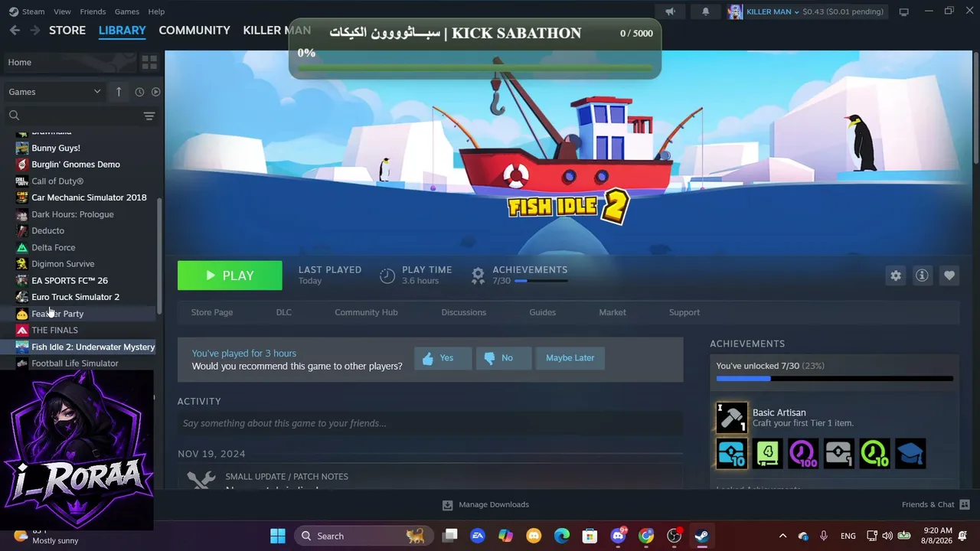Open the Market link

[612, 312]
